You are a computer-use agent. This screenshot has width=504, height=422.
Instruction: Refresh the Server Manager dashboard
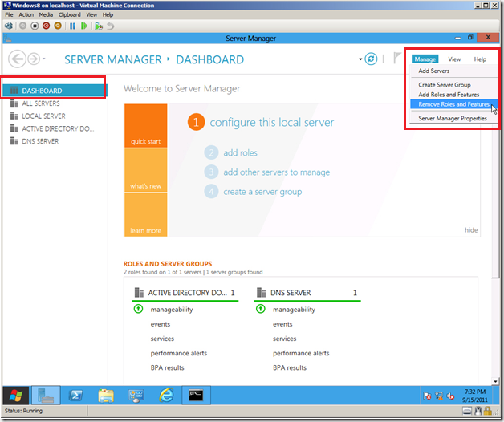(x=371, y=59)
